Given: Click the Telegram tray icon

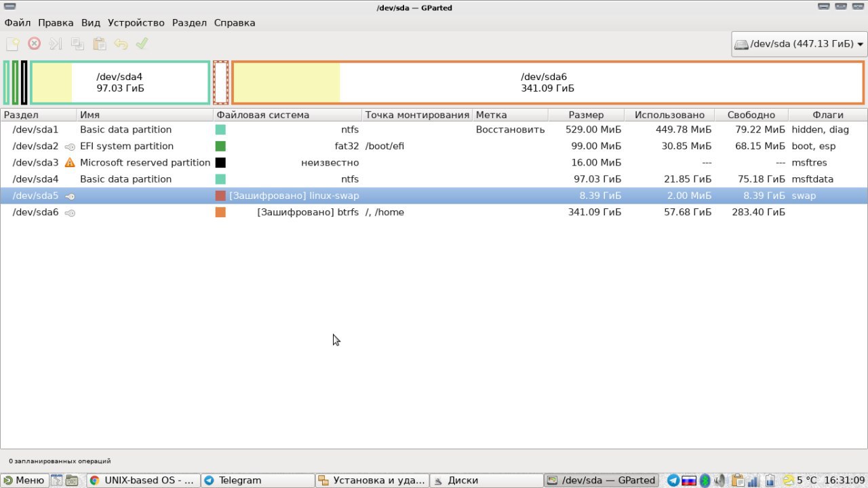Looking at the screenshot, I should pyautogui.click(x=673, y=481).
